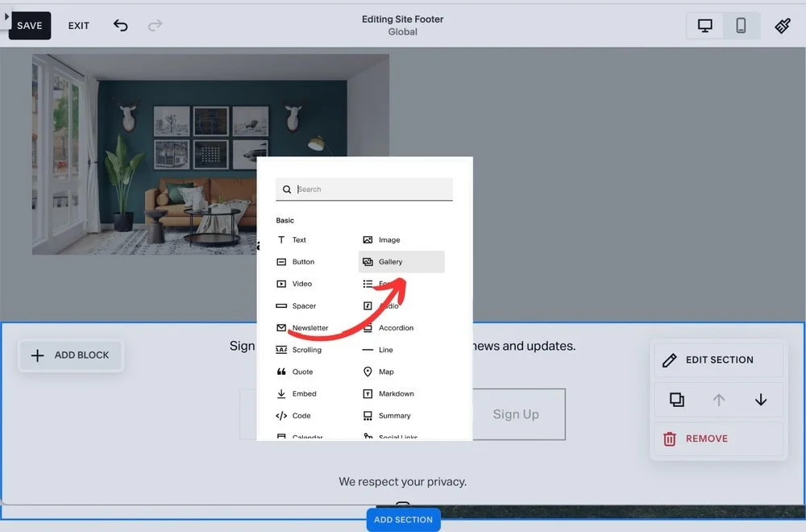Click the ADD SECTION button

pyautogui.click(x=403, y=520)
